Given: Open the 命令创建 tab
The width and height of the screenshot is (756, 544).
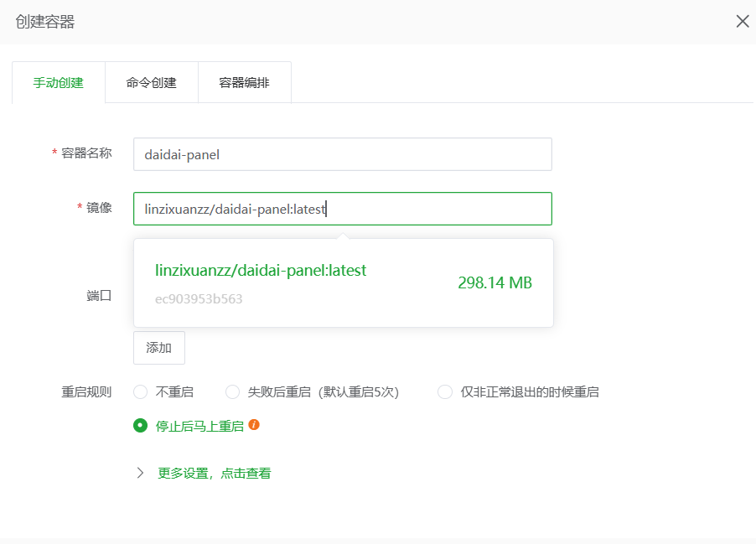Looking at the screenshot, I should tap(152, 83).
